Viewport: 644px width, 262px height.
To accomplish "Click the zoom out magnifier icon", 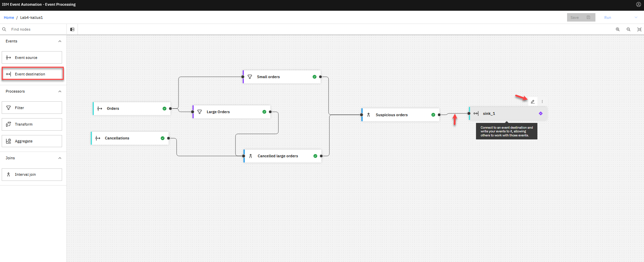I will [x=628, y=29].
